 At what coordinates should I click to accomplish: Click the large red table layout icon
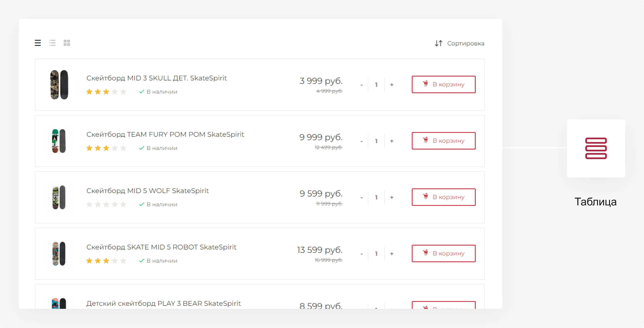596,148
